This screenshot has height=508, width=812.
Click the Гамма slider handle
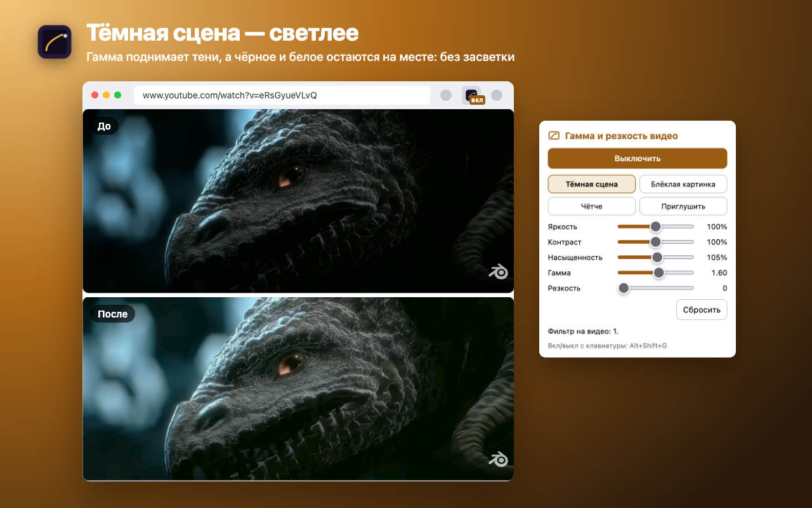tap(659, 272)
